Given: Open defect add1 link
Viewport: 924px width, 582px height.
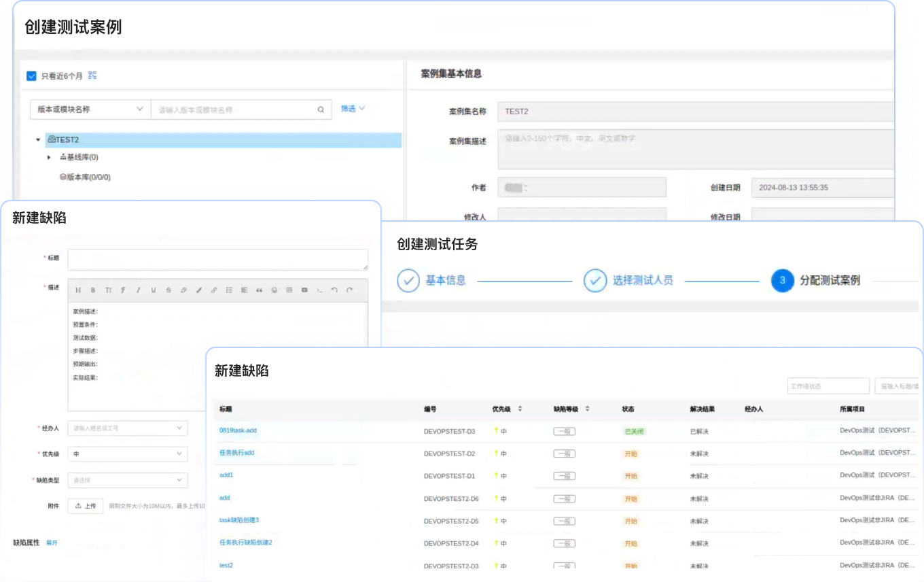Looking at the screenshot, I should click(x=226, y=475).
